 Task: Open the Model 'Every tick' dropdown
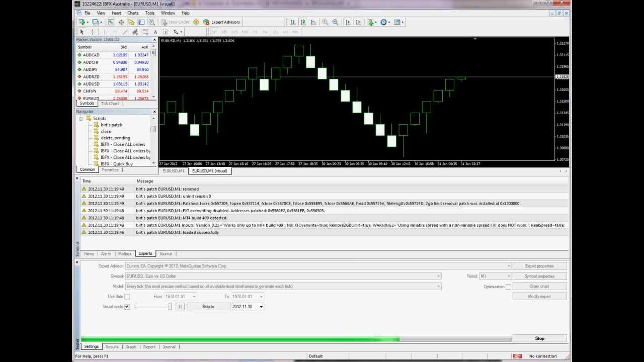click(x=438, y=287)
